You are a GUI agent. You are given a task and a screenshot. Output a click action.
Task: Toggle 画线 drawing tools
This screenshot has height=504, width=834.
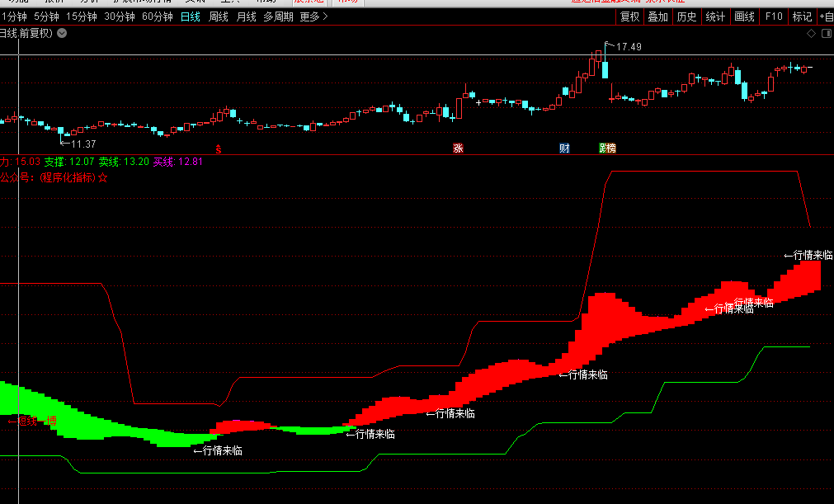[x=744, y=16]
